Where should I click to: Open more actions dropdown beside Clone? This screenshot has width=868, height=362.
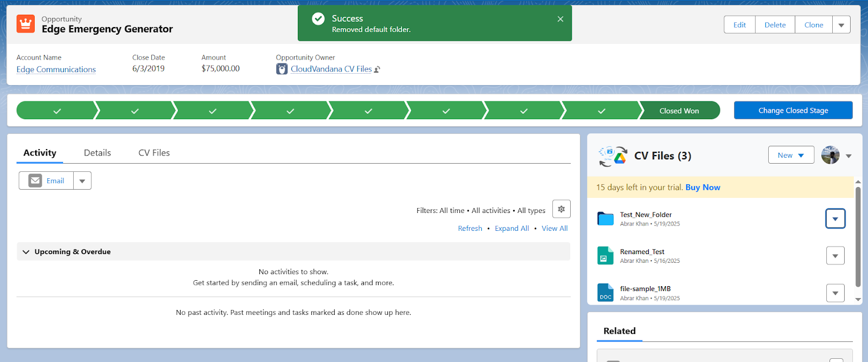tap(841, 25)
